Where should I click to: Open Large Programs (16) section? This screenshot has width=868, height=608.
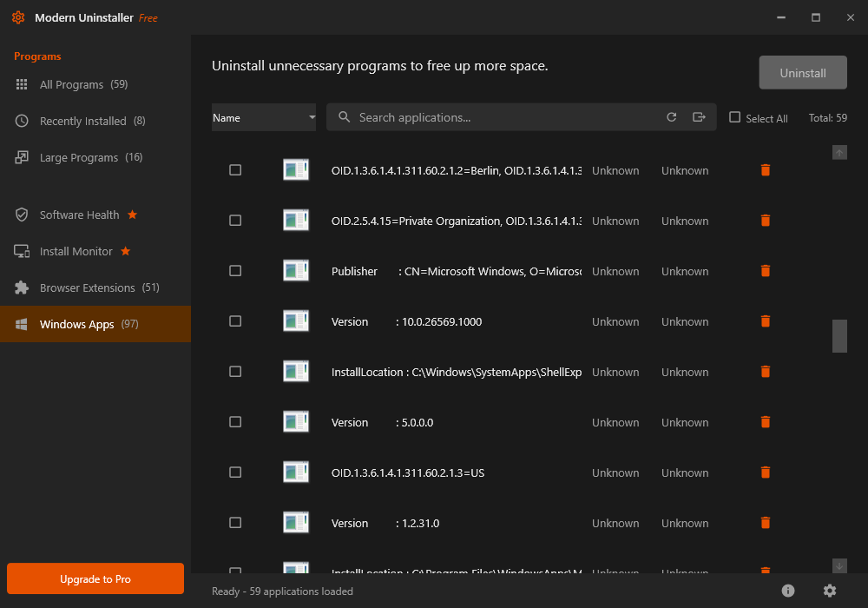coord(95,157)
